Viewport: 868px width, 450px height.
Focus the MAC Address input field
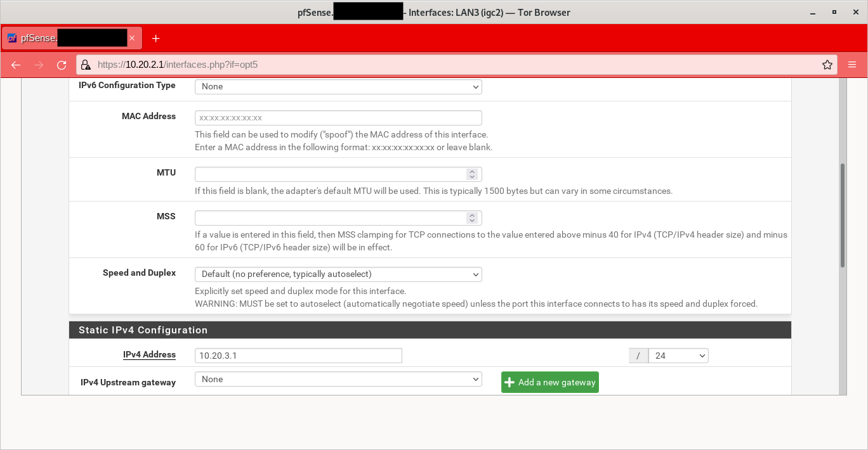coord(338,118)
